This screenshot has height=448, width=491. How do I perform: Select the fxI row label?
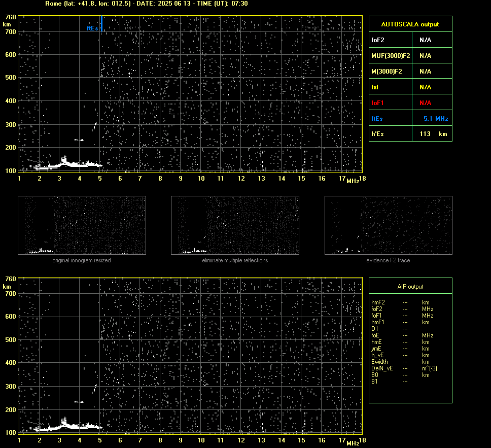click(x=374, y=87)
